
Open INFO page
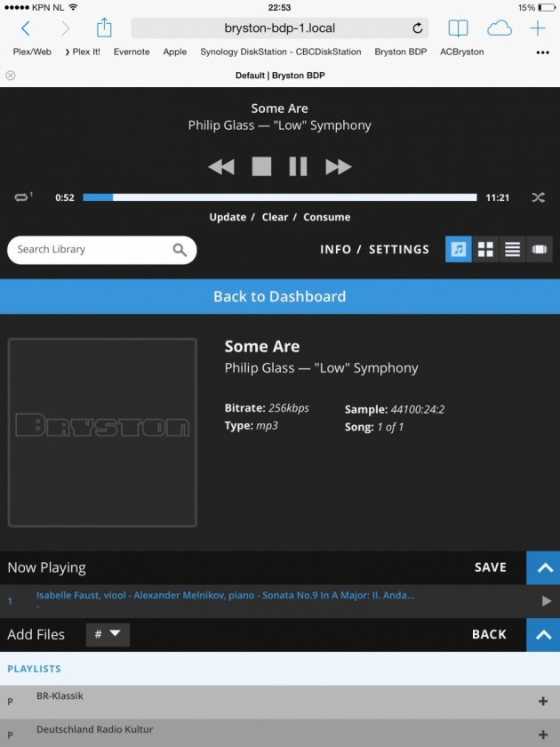click(335, 249)
